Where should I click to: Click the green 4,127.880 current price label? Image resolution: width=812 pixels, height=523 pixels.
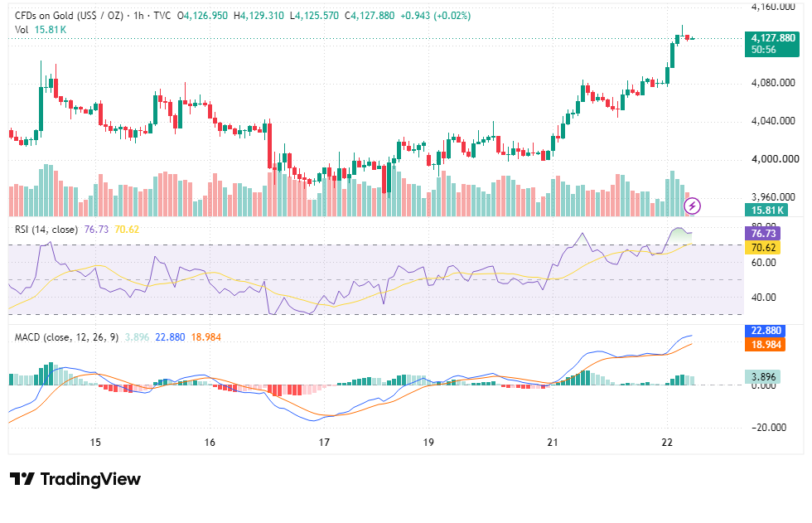click(771, 43)
